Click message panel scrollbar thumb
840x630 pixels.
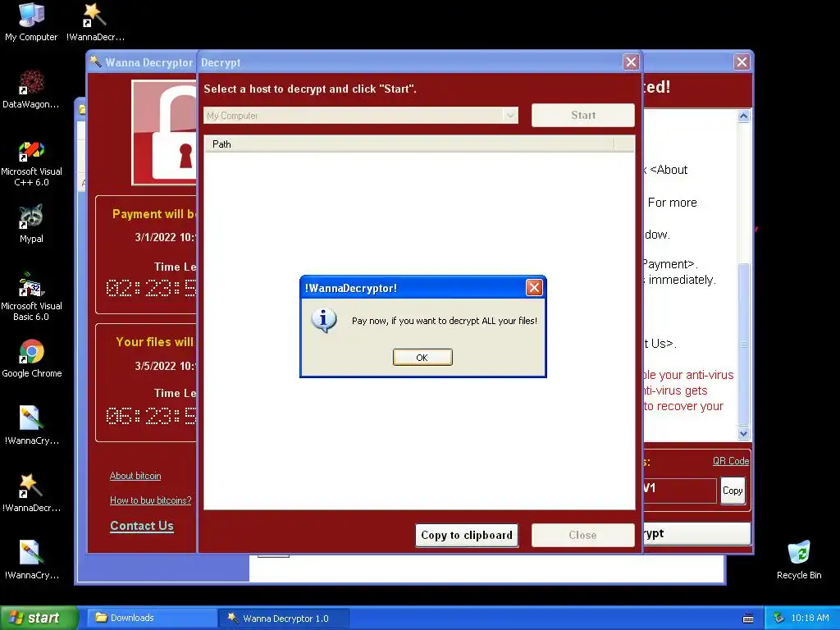coord(743,345)
